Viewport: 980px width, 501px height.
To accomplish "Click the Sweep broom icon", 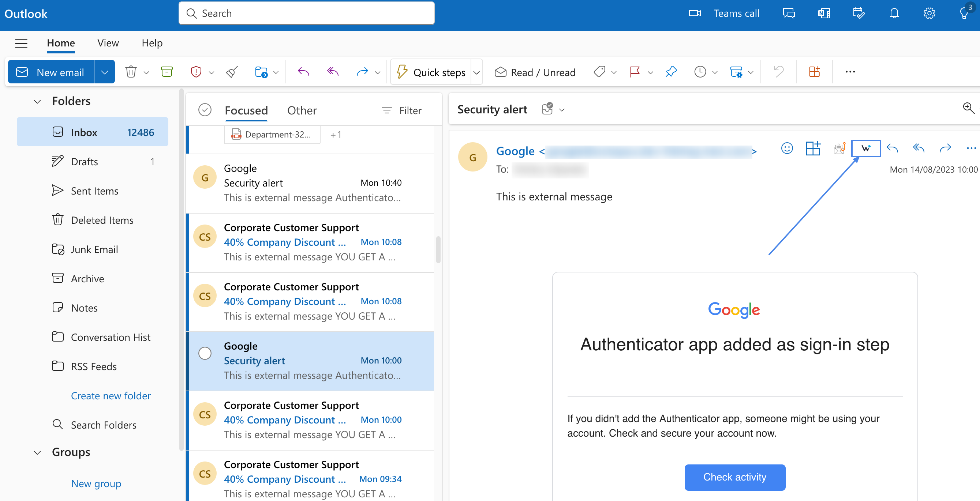I will click(231, 71).
